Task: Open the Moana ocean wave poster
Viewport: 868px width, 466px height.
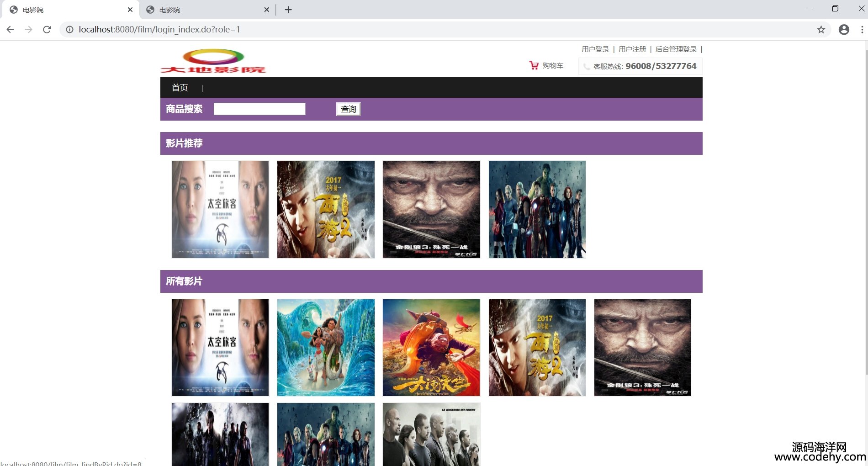Action: (326, 348)
